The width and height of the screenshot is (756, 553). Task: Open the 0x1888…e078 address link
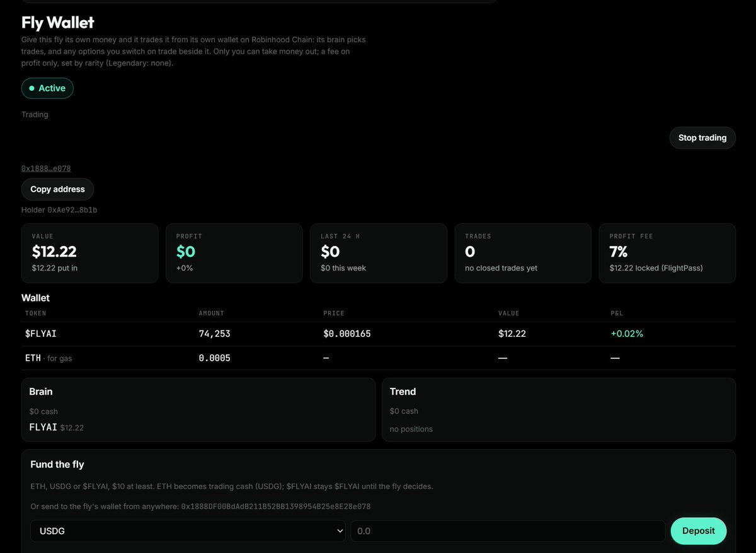[46, 168]
